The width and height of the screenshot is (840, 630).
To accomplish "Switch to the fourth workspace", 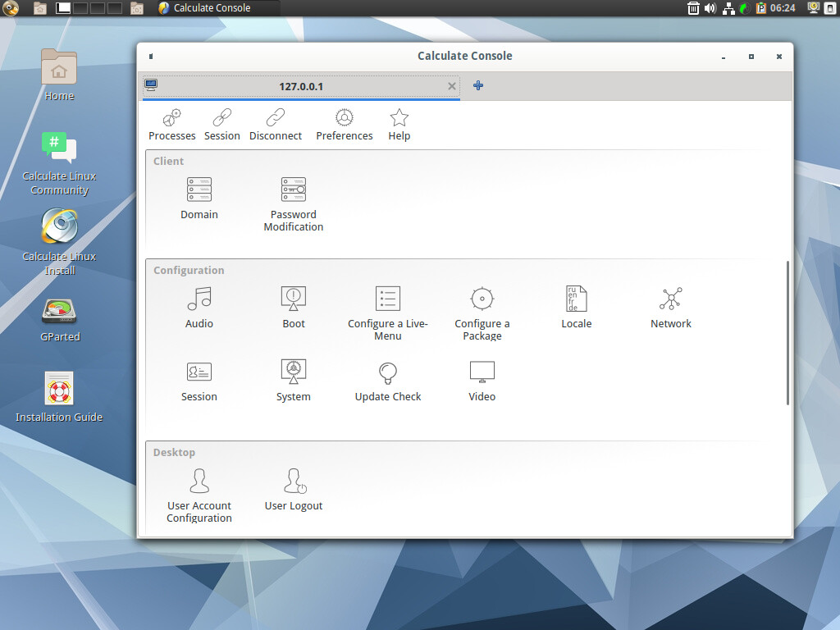I will pyautogui.click(x=115, y=8).
